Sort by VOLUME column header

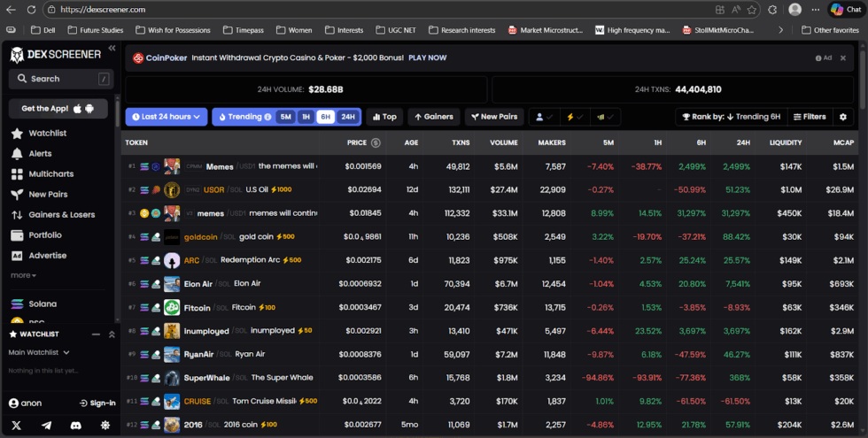(x=504, y=142)
